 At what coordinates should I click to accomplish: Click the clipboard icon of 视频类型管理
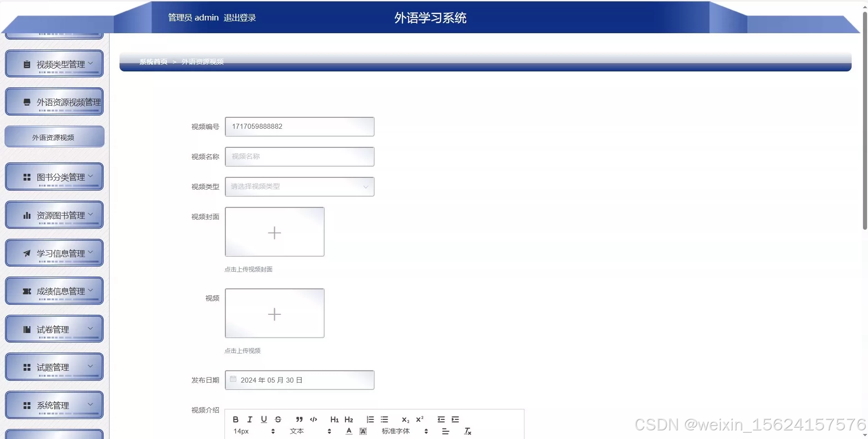27,65
